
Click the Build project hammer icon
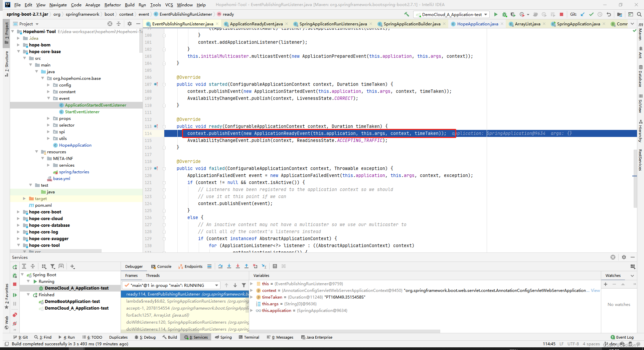407,14
